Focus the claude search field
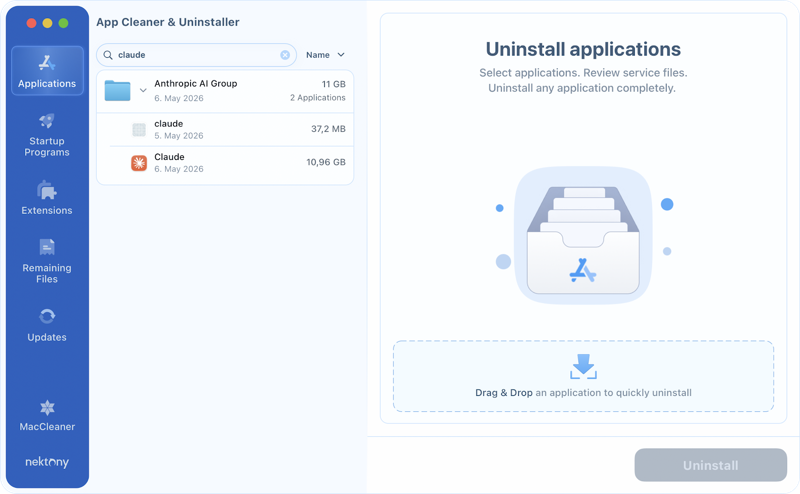This screenshot has height=494, width=800. [x=196, y=55]
